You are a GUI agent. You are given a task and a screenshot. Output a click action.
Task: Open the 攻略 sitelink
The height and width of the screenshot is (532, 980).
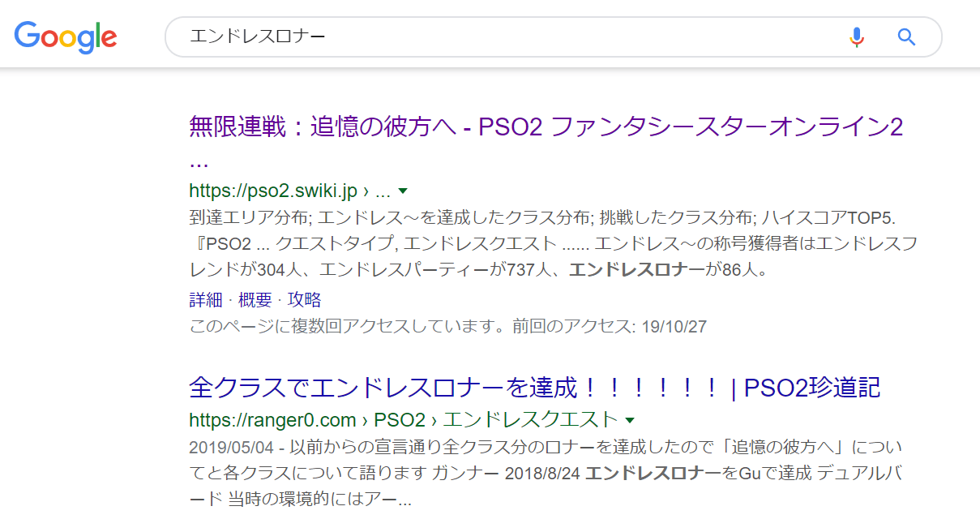pos(305,300)
